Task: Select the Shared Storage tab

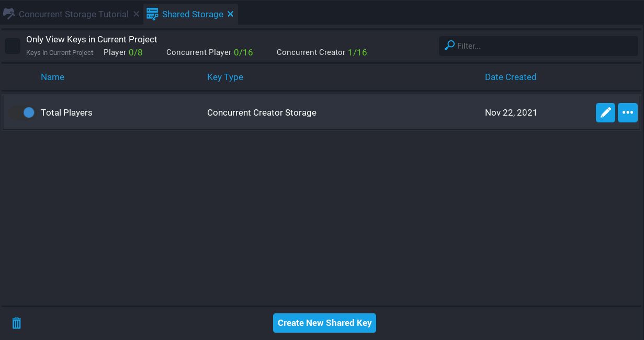Action: pyautogui.click(x=193, y=14)
